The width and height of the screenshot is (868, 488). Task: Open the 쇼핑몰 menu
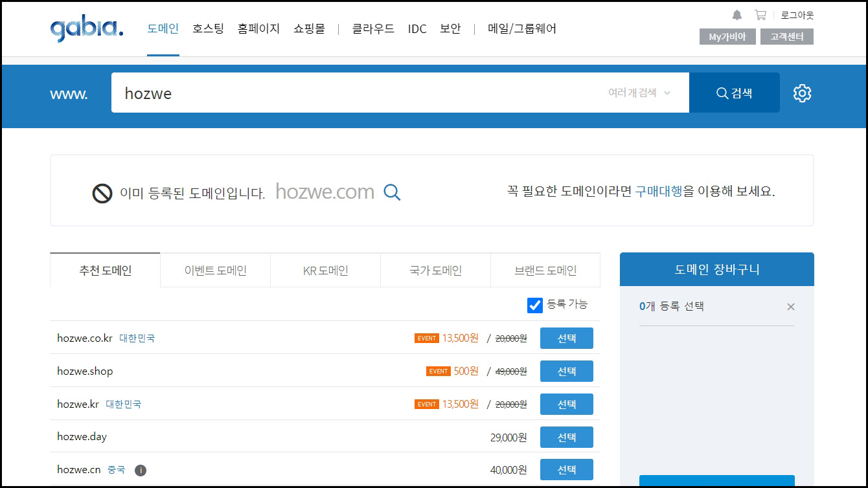tap(309, 28)
